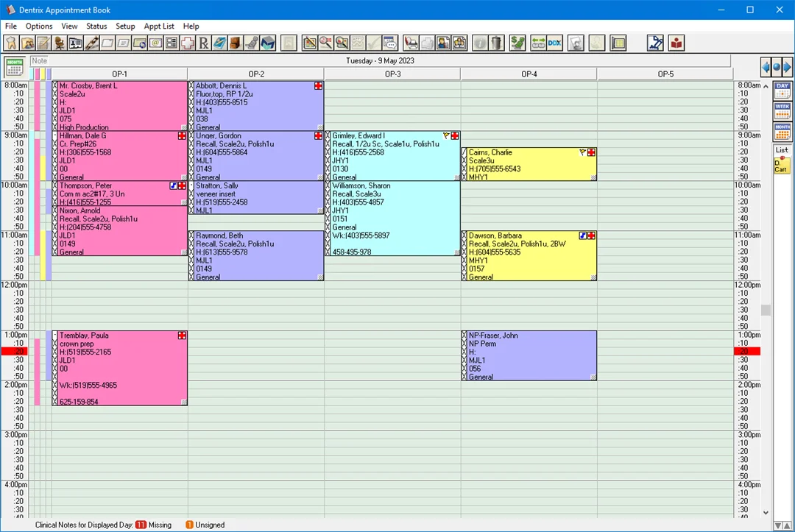Viewport: 795px width, 532px height.
Task: Click the DDX toolbar icon
Action: (554, 43)
